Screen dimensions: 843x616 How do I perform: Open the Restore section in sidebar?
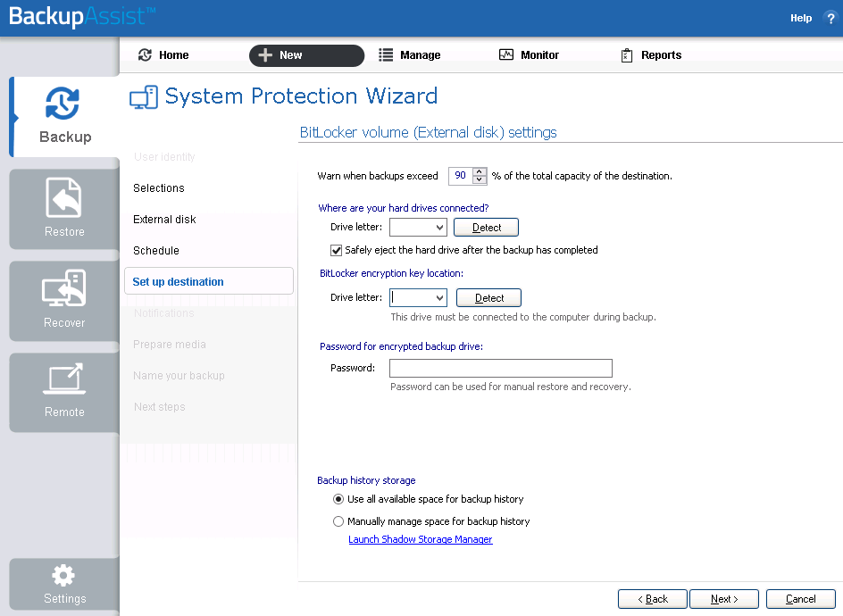(64, 209)
